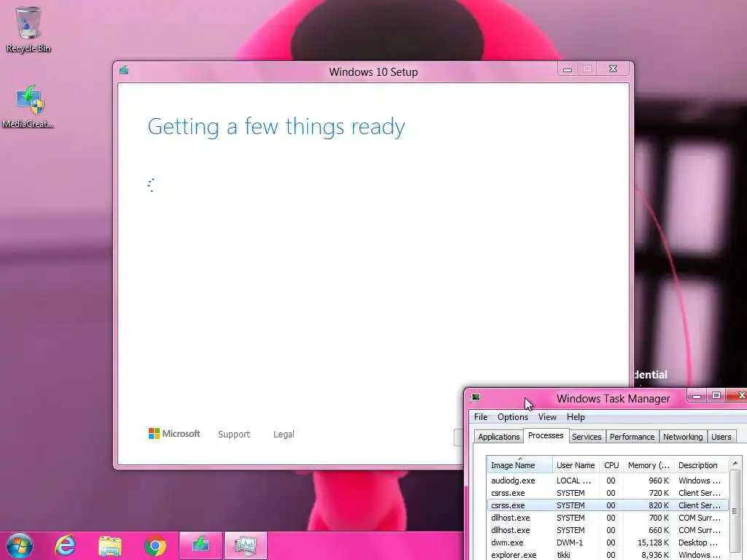Image resolution: width=747 pixels, height=560 pixels.
Task: Select the dllhost.exe row using 660 K
Action: [608, 530]
